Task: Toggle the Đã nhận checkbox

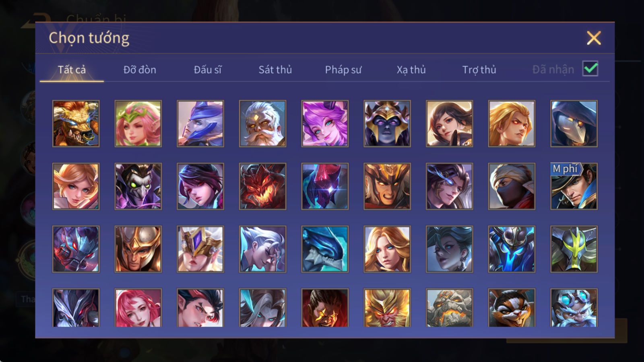Action: tap(590, 69)
